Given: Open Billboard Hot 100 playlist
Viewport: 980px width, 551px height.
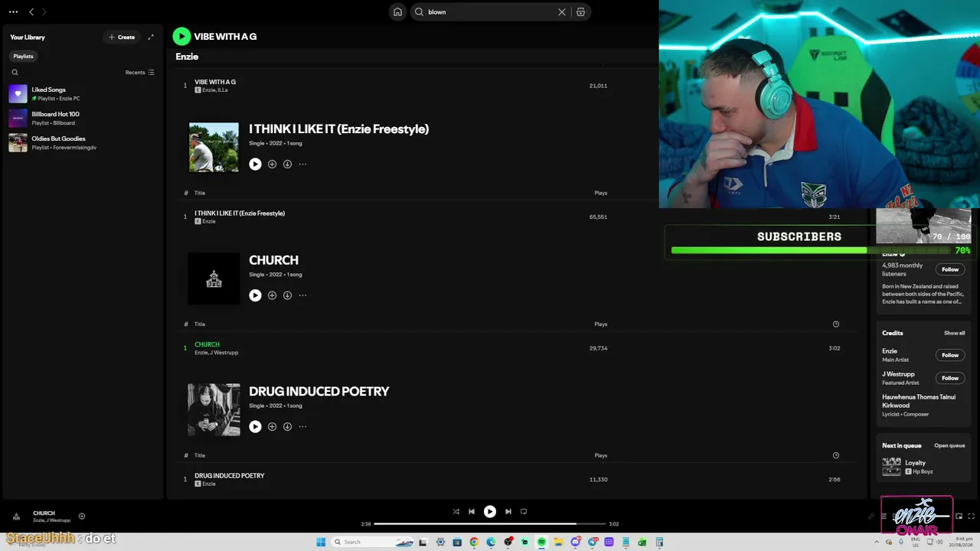Looking at the screenshot, I should coord(82,118).
